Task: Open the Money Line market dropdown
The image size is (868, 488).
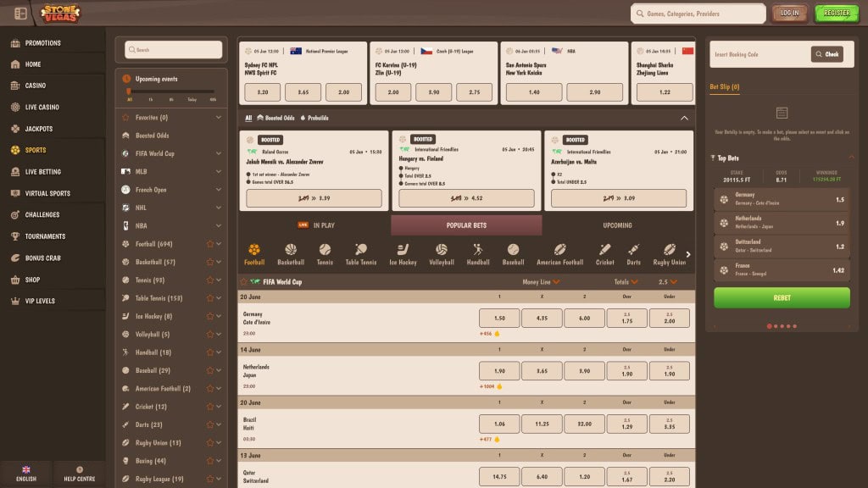Action: coord(541,281)
